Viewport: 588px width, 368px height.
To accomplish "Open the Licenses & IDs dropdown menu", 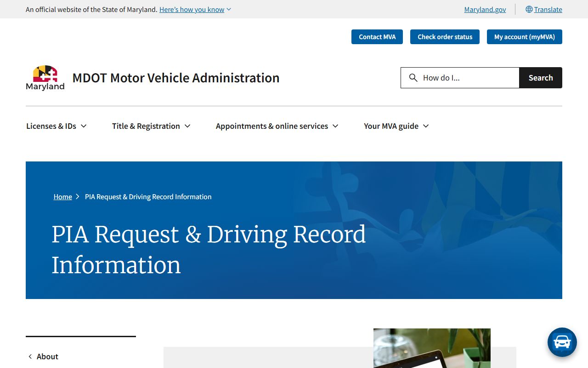I will click(x=57, y=126).
